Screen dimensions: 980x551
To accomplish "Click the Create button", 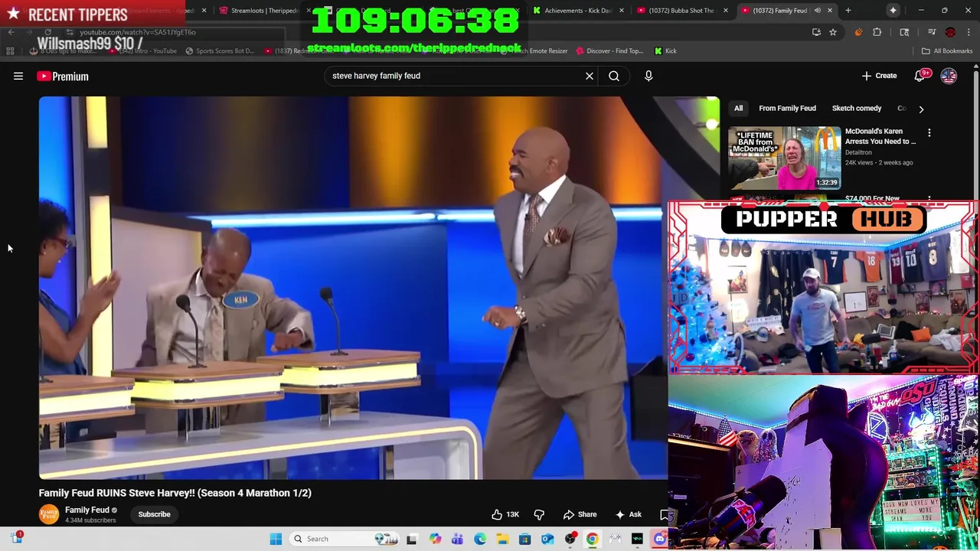I will coord(879,76).
